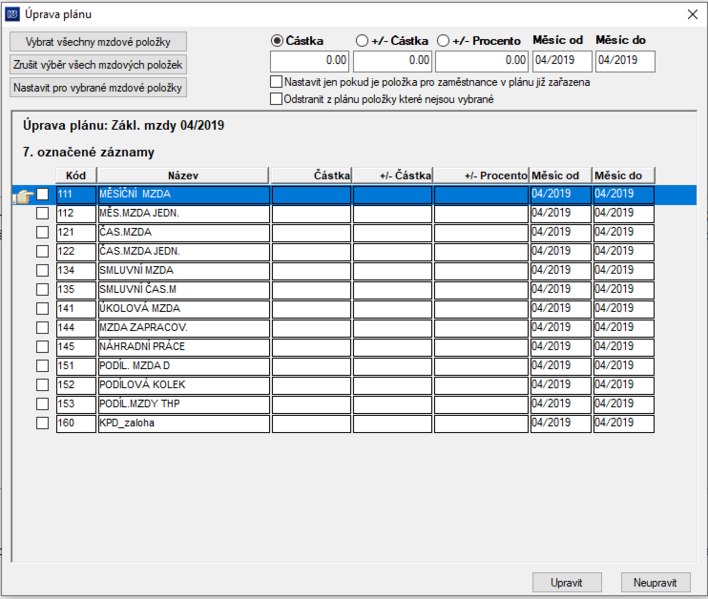Click code cell 144
The width and height of the screenshot is (708, 599).
(x=76, y=328)
